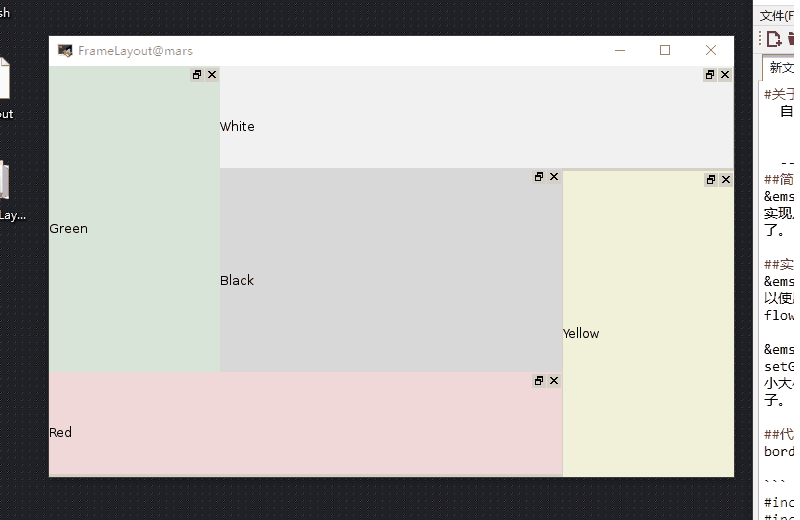Image resolution: width=800 pixels, height=520 pixels.
Task: Float the Red dock panel
Action: (x=539, y=381)
